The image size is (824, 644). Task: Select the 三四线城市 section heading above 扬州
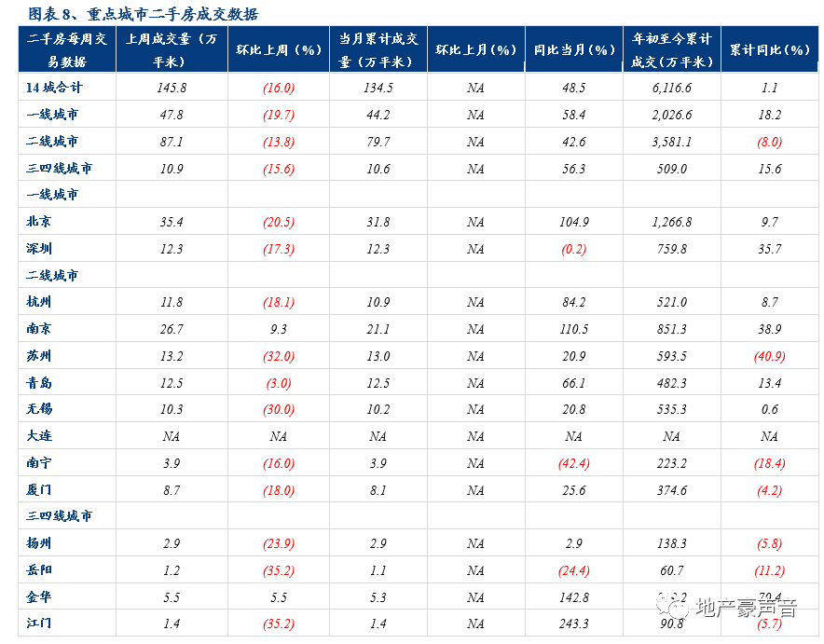tap(60, 515)
